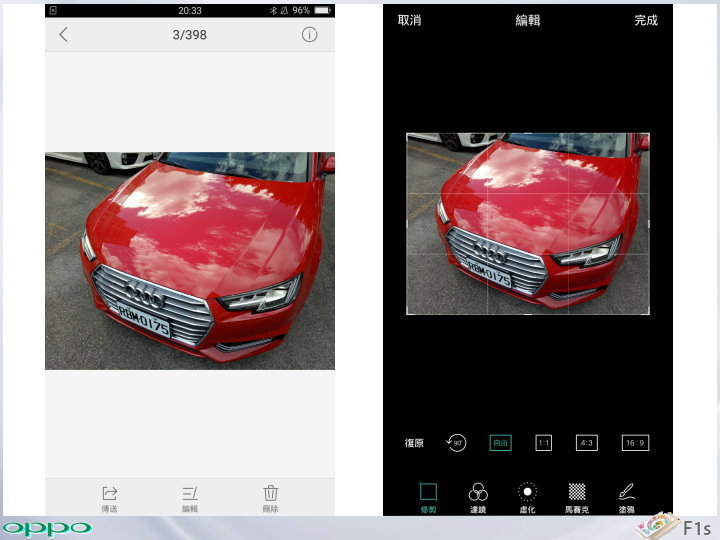
Task: Tap 完成 to finish editing
Action: pos(646,20)
